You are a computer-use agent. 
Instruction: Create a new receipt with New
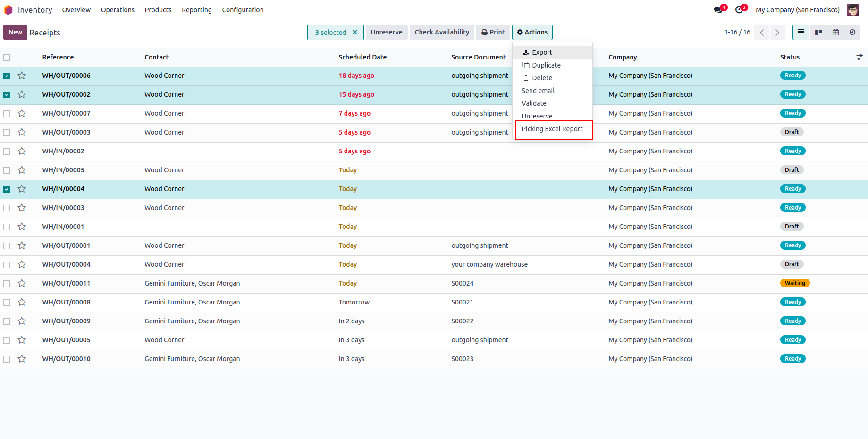pyautogui.click(x=15, y=32)
